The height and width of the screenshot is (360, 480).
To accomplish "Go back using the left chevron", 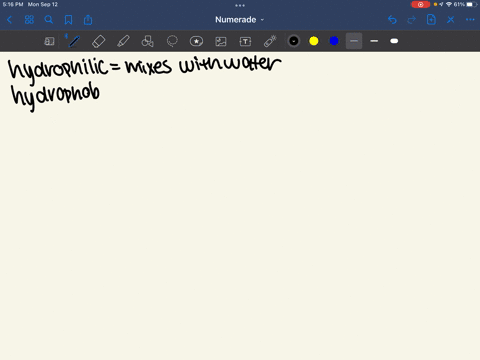I will (9, 20).
